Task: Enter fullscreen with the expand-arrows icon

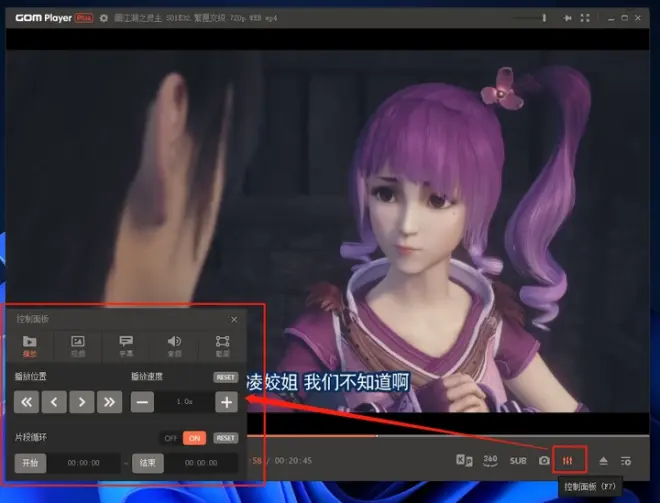Action: (x=585, y=18)
